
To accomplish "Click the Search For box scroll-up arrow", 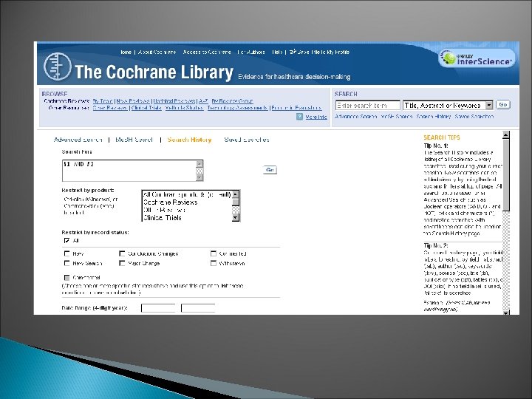I will tap(199, 164).
